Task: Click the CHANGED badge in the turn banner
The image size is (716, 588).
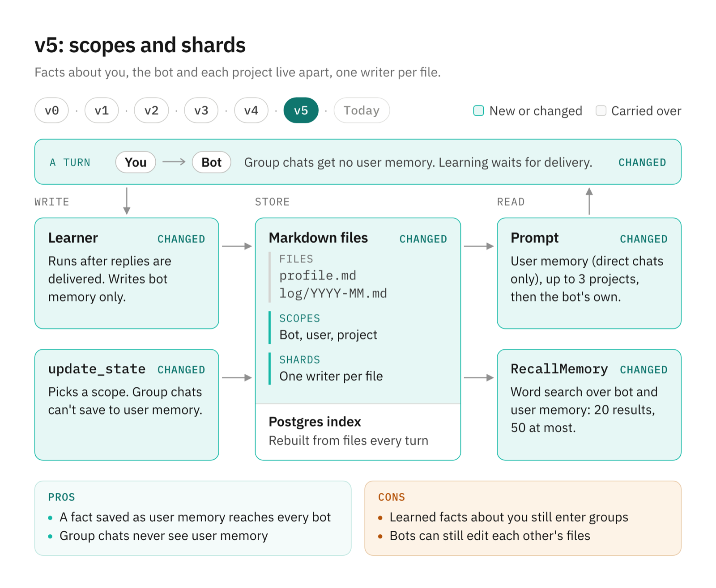Action: click(642, 162)
